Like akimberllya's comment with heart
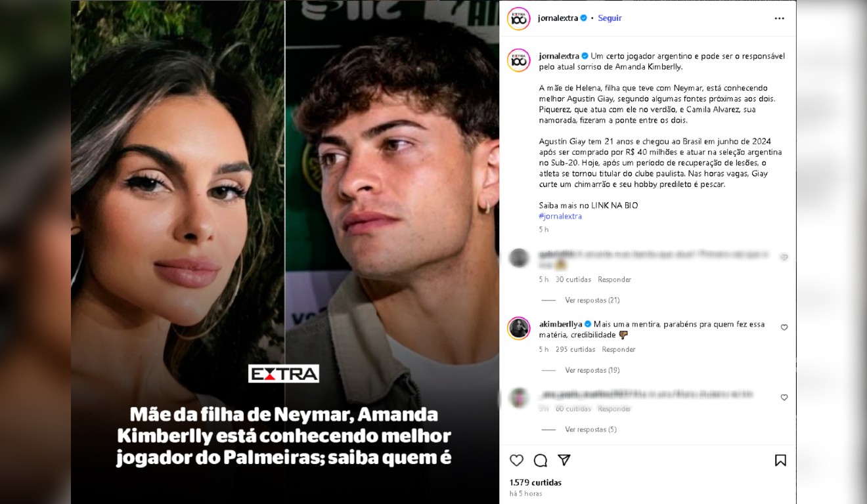This screenshot has height=504, width=867. pos(784,327)
